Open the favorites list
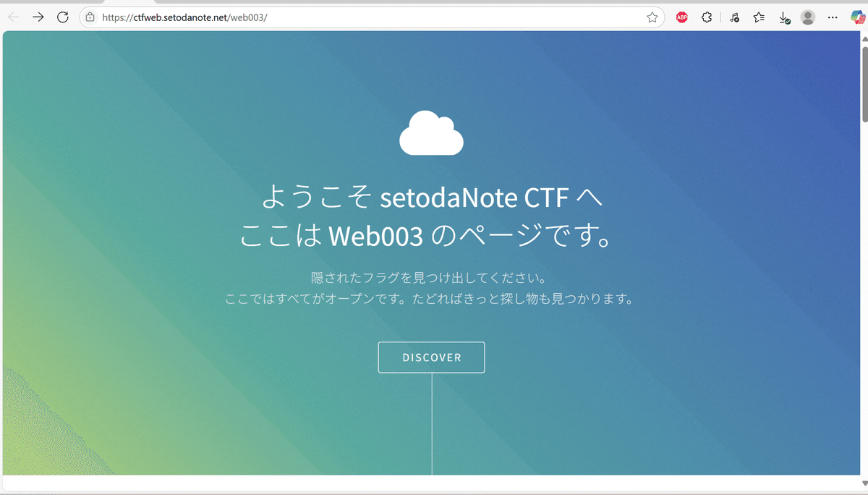 pyautogui.click(x=758, y=17)
